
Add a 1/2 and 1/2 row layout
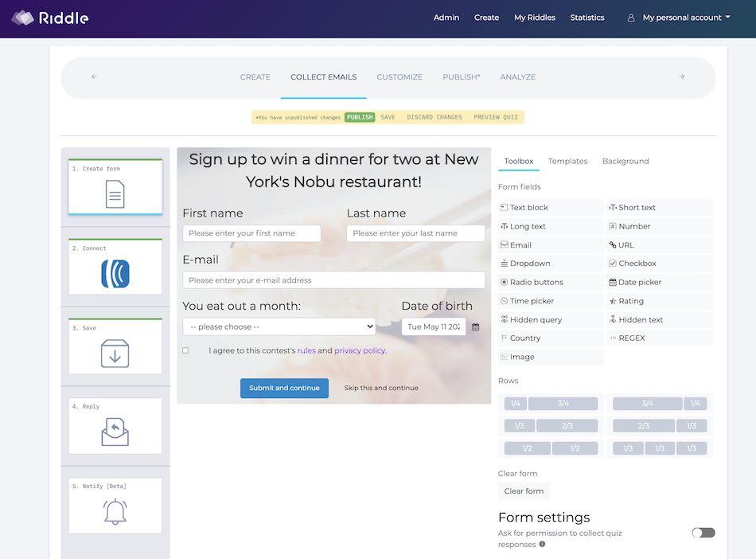click(551, 448)
